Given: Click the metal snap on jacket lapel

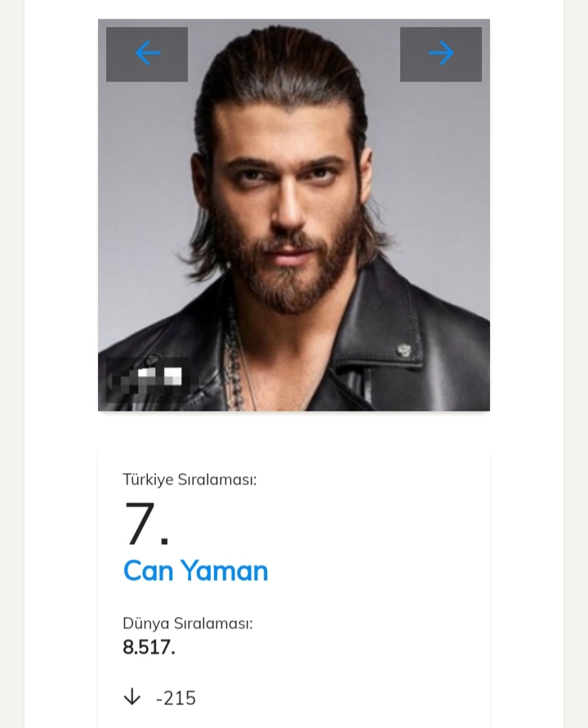Looking at the screenshot, I should [x=404, y=351].
